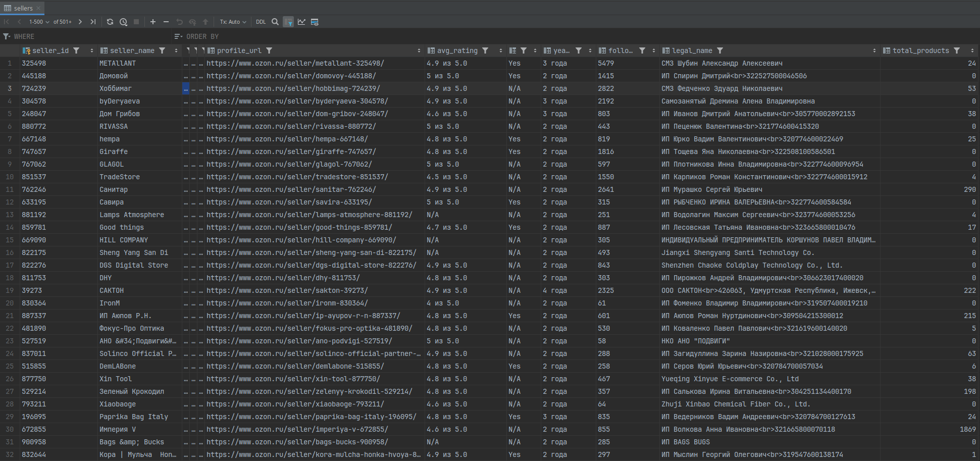The width and height of the screenshot is (980, 461).
Task: Close the sellers tab
Action: tap(38, 8)
